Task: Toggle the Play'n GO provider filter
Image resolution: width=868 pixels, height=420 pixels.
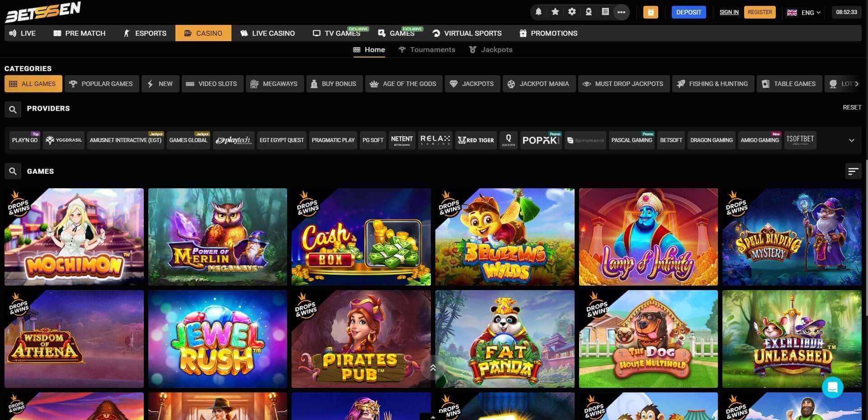Action: pyautogui.click(x=25, y=140)
